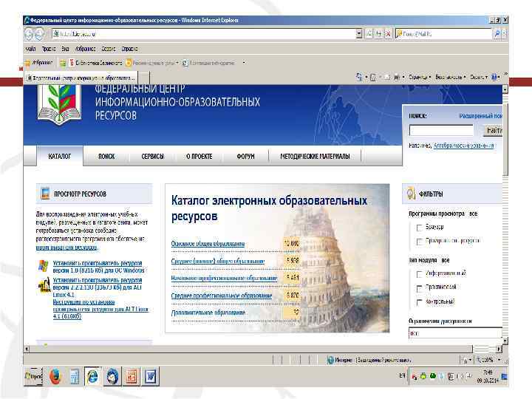This screenshot has height=399, width=532.
Task: Click the Расширенный поиск link
Action: [480, 116]
